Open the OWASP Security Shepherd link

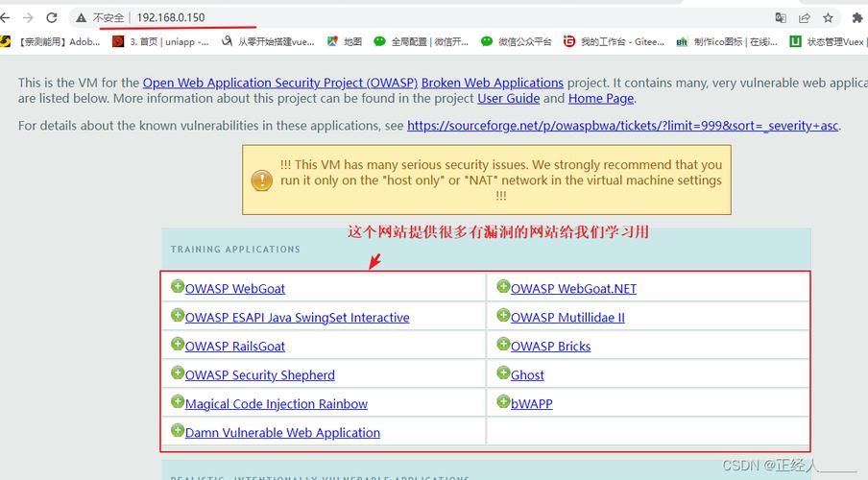click(x=259, y=375)
